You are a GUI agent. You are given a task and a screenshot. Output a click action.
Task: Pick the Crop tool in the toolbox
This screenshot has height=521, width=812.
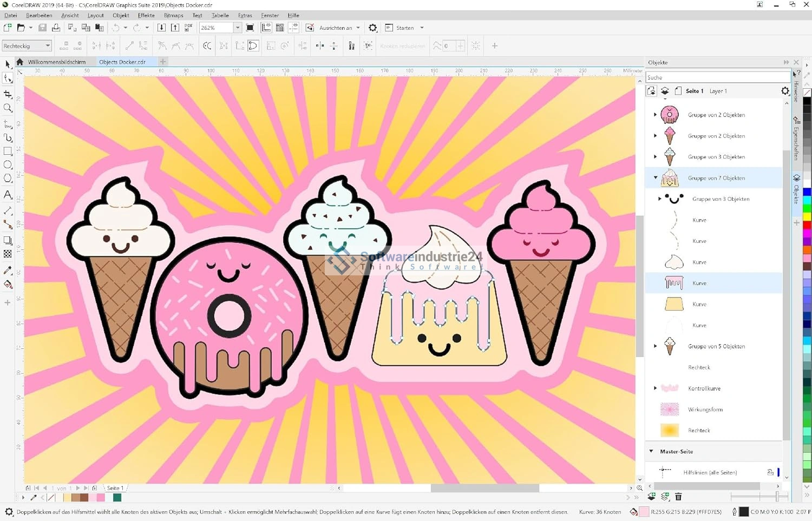[8, 94]
